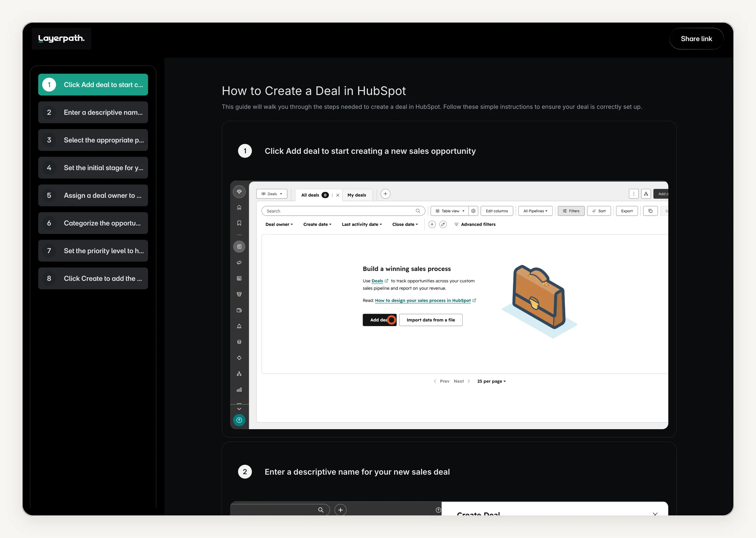Viewport: 756px width, 538px height.
Task: Click hierarchy icon button beside top Add deal
Action: pos(646,194)
